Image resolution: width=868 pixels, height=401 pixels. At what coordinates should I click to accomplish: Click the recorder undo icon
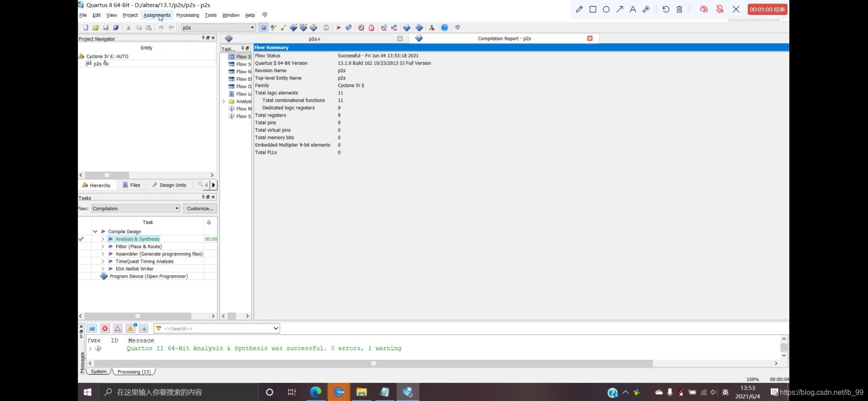665,9
